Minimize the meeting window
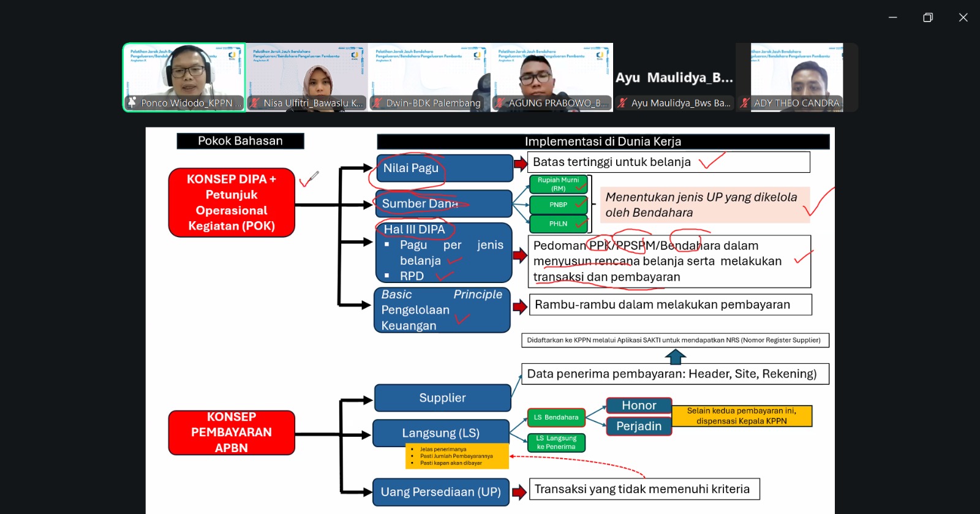The height and width of the screenshot is (514, 980). (x=893, y=17)
